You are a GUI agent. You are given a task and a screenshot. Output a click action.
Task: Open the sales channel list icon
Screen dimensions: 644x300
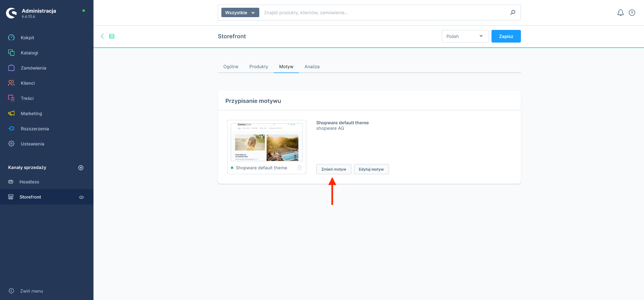pos(112,36)
